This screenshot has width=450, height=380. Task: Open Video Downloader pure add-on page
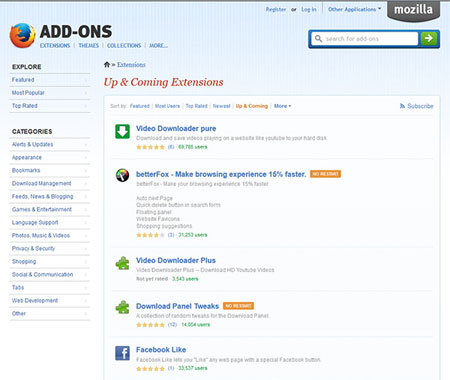176,128
